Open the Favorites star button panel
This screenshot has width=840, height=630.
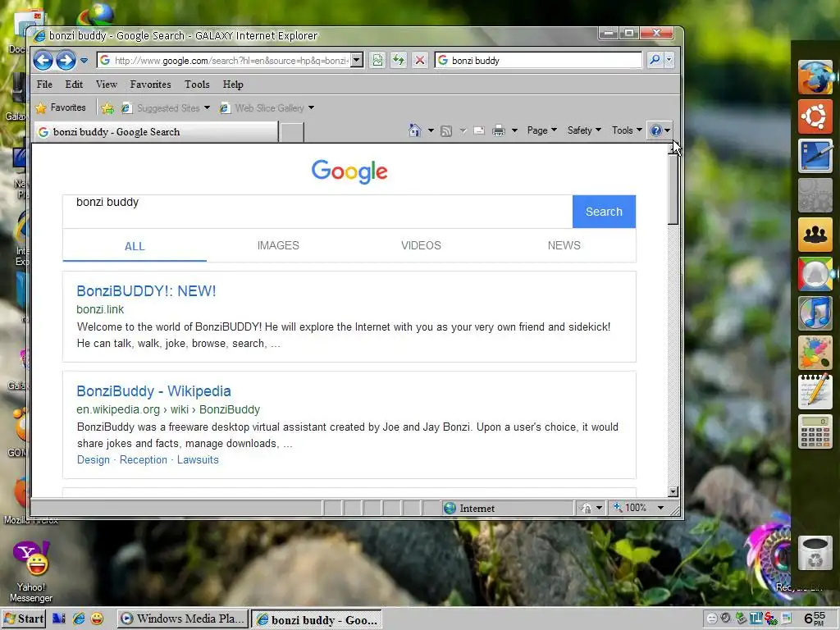pos(61,107)
